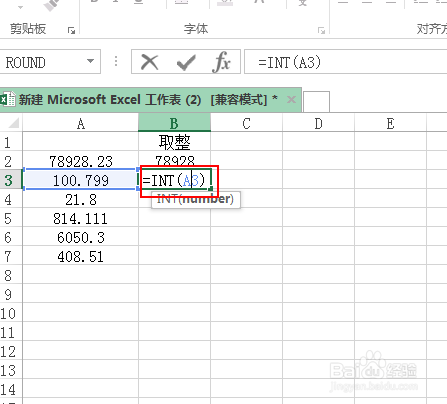Select column B header
The image size is (447, 404).
click(x=174, y=123)
